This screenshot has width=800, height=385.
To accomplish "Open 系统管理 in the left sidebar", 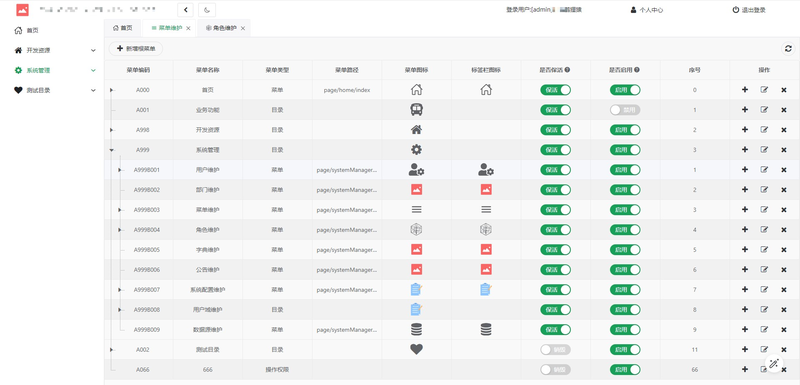I will pos(52,70).
